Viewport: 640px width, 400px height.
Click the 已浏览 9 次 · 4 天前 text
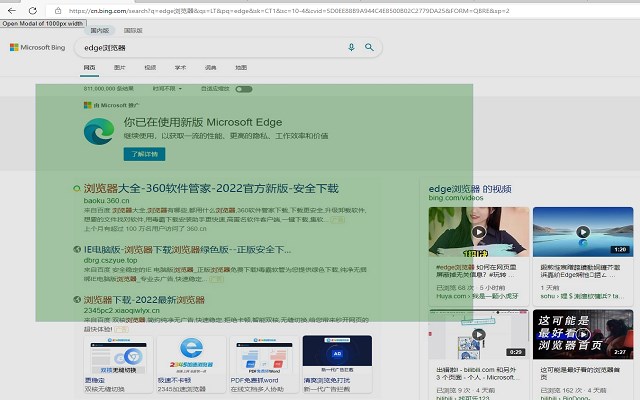coord(465,390)
